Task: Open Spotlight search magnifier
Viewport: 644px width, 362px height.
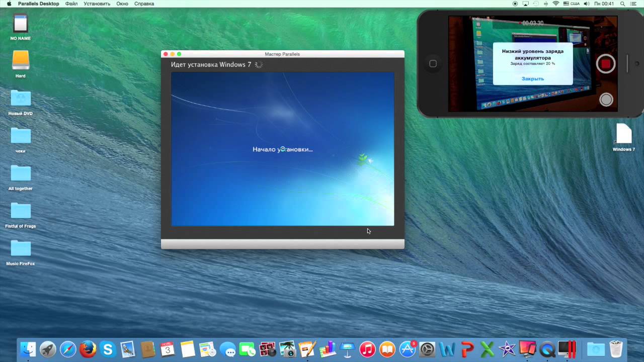Action: (622, 4)
